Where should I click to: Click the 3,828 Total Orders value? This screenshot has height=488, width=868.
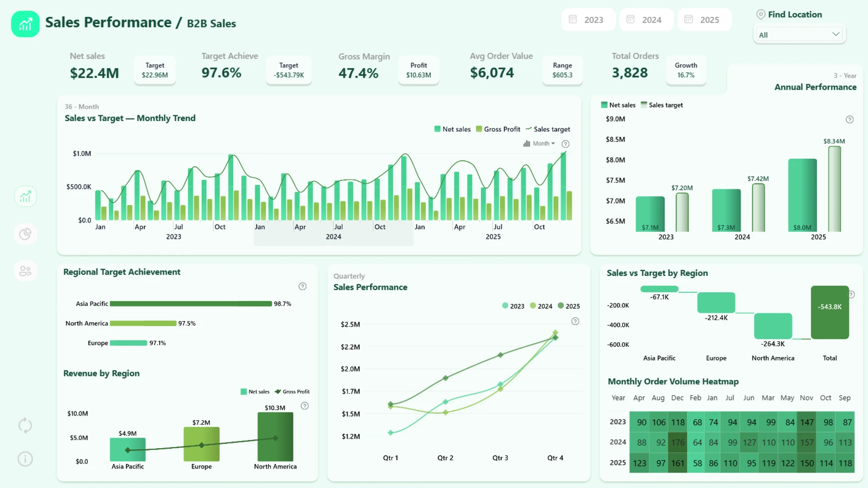(630, 72)
